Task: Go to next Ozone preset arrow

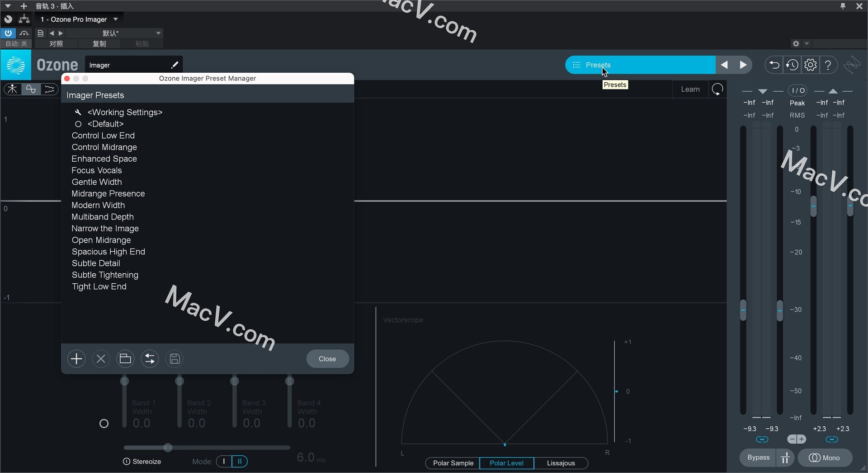Action: tap(743, 65)
